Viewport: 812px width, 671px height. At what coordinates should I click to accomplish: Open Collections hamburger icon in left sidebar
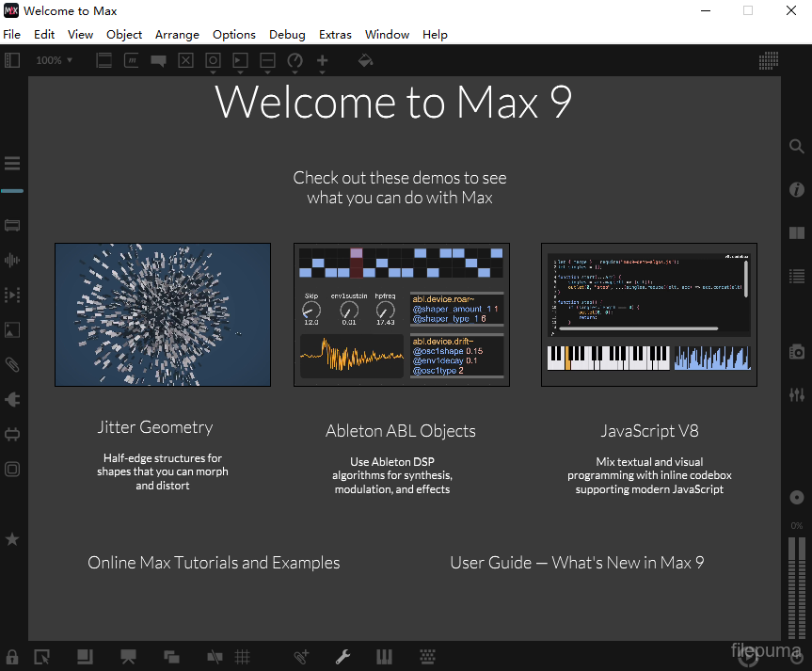pyautogui.click(x=12, y=163)
